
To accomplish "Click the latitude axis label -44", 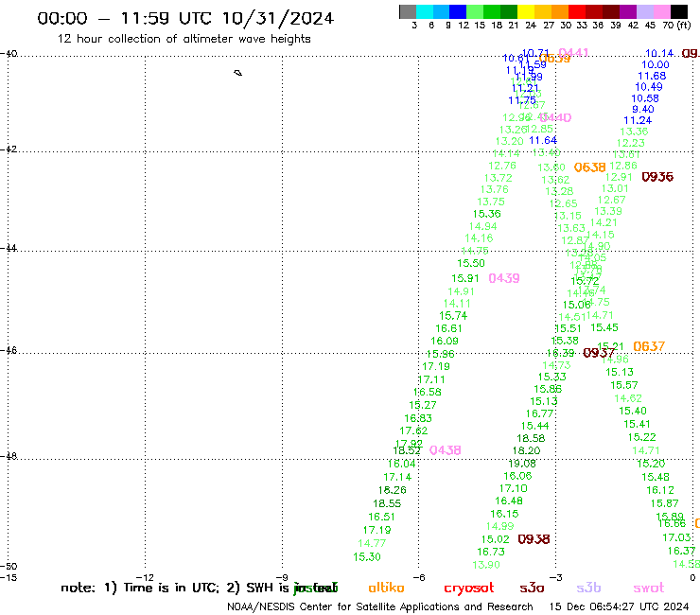I will pos(9,248).
